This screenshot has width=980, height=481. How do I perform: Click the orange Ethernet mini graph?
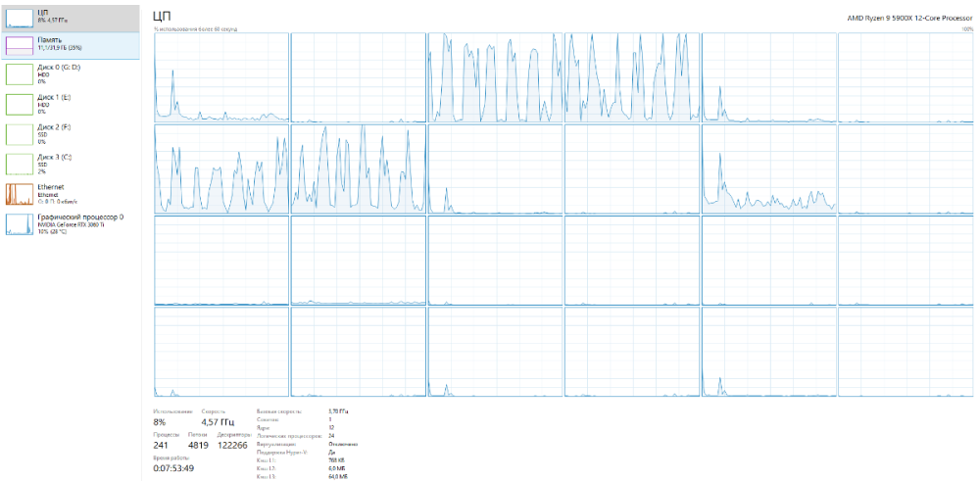tap(20, 194)
